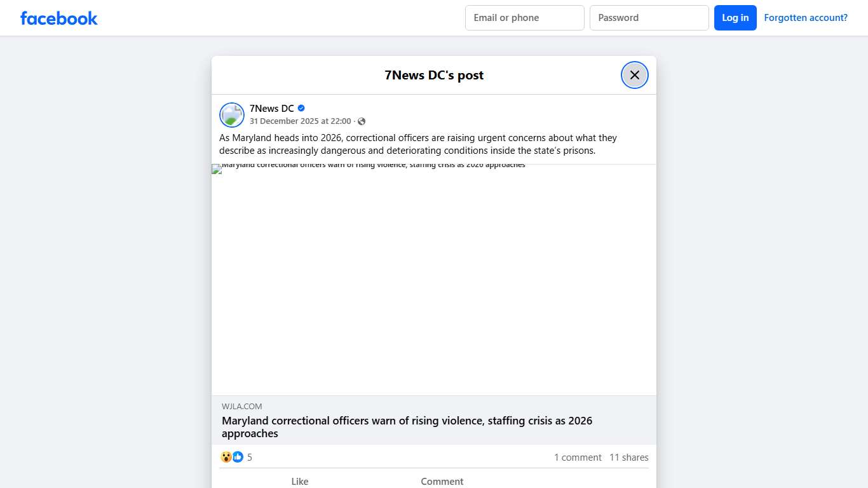Click the globe public-audience icon
This screenshot has width=868, height=488.
pyautogui.click(x=362, y=121)
